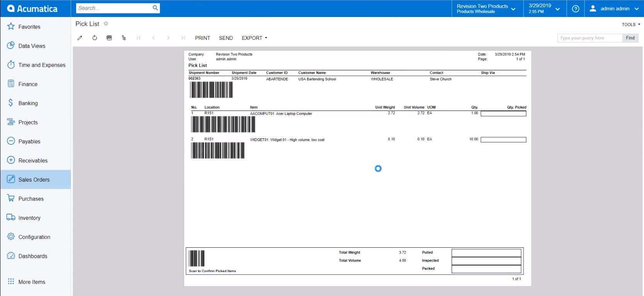Open the business date 3/29/2019 selector
Screen dimensions: 644x296
pyautogui.click(x=544, y=9)
